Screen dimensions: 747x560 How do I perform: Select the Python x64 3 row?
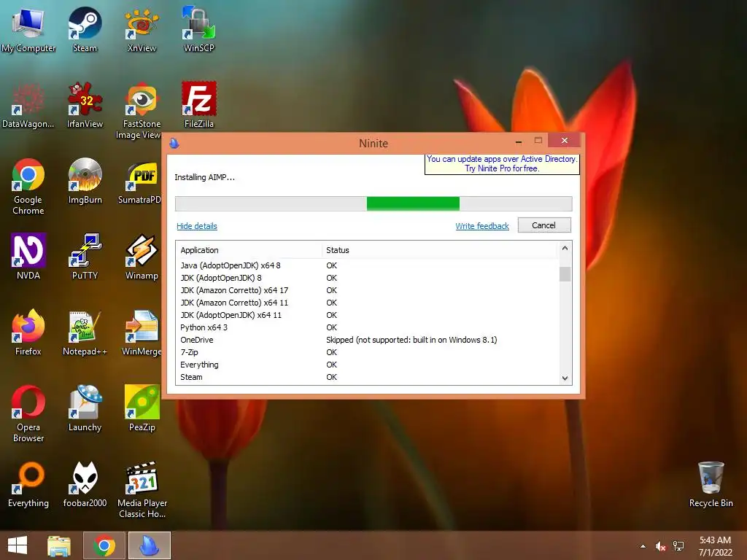click(368, 327)
